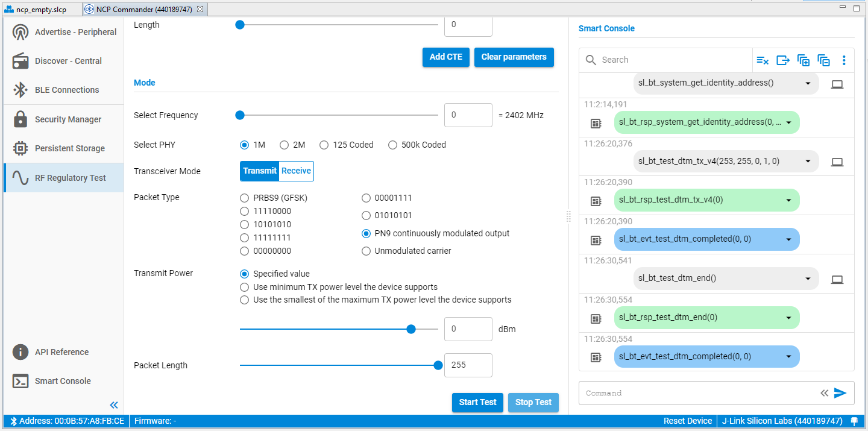Collapse the sidebar with double-chevron icon

click(114, 404)
